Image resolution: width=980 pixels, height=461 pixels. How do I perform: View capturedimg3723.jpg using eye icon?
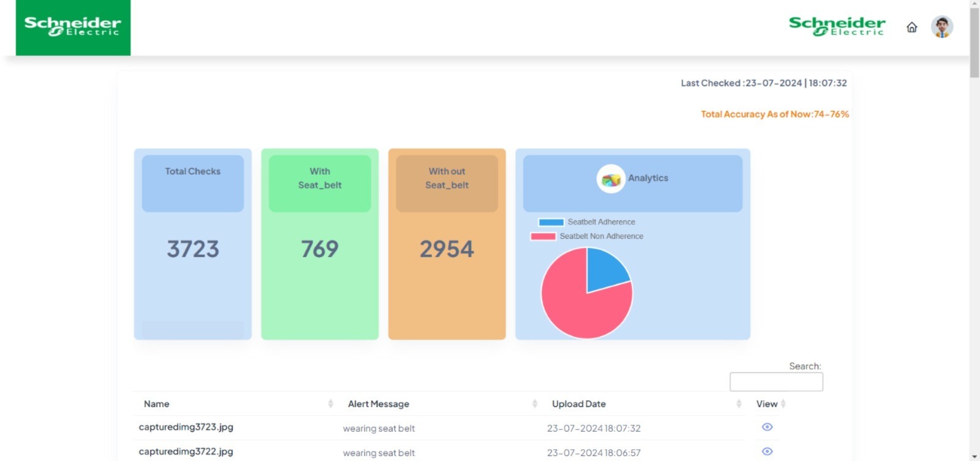767,427
